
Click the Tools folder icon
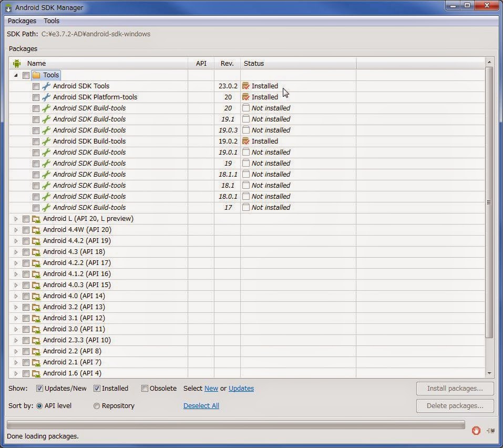[36, 75]
